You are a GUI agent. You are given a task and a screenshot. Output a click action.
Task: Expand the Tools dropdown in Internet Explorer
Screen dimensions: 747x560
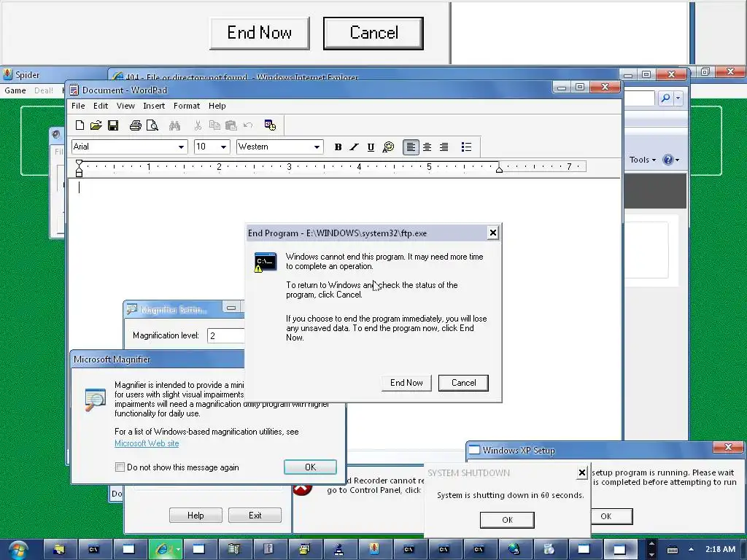pyautogui.click(x=643, y=160)
